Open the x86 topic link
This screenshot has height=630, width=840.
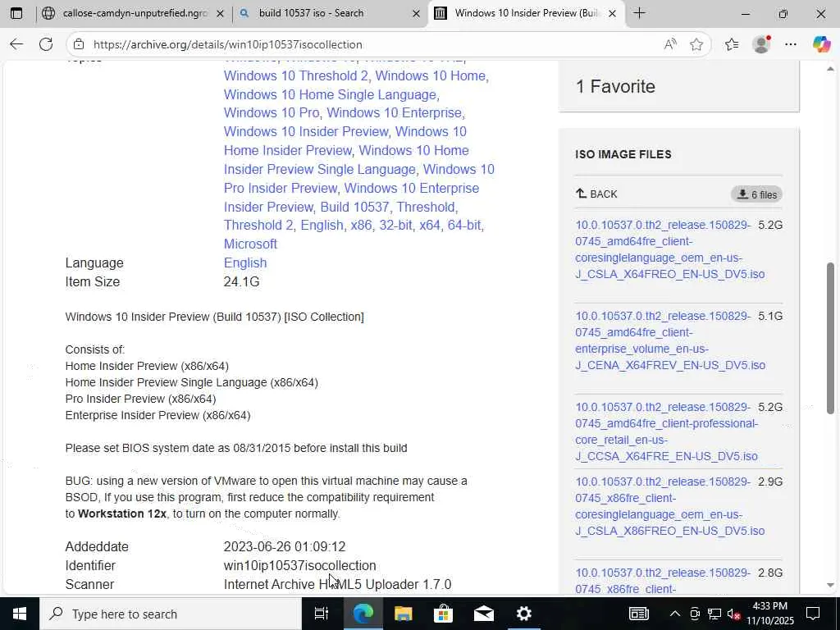click(361, 225)
